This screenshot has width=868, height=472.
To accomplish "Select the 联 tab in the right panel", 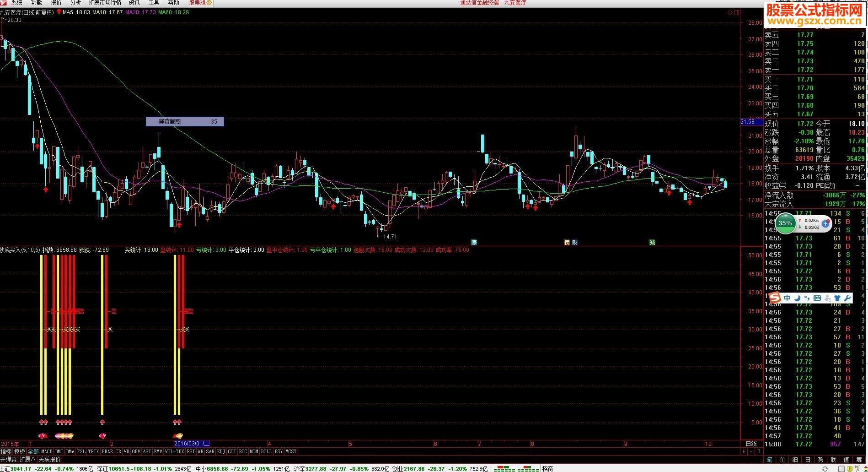I will tap(833, 459).
